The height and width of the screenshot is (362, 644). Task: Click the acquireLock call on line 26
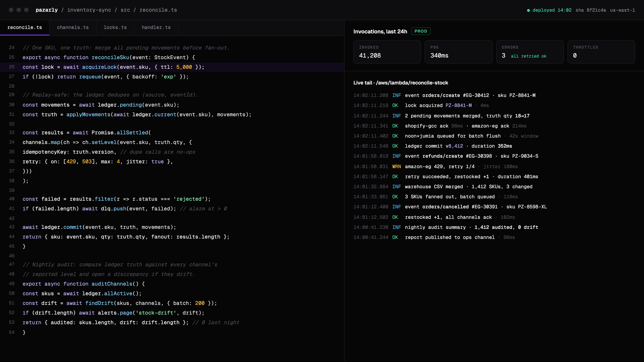pyautogui.click(x=99, y=67)
